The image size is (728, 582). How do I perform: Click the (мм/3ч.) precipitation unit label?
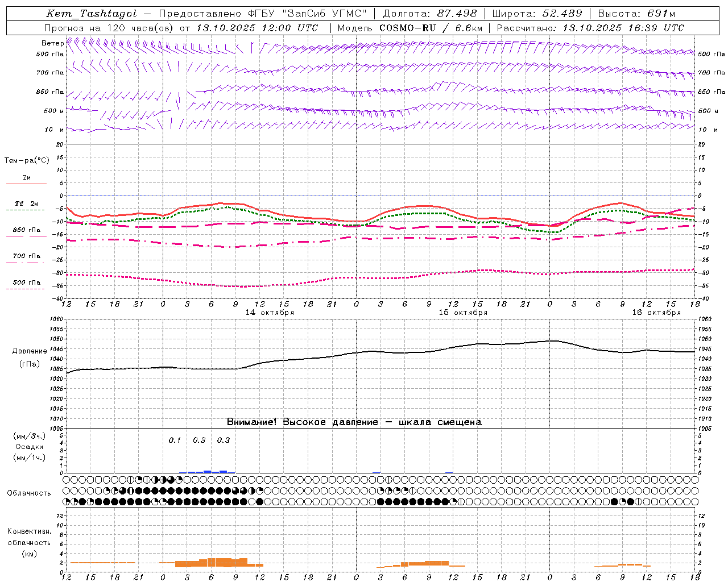pyautogui.click(x=30, y=436)
